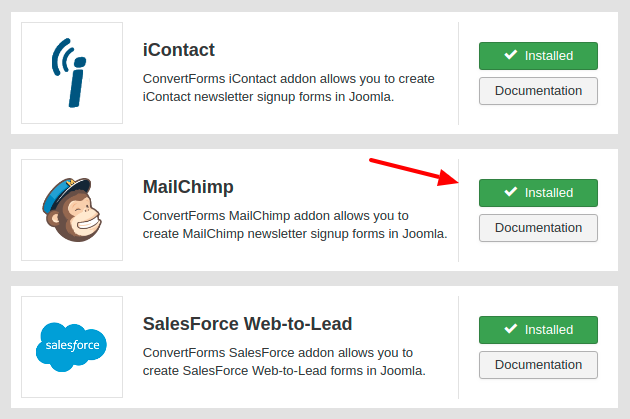Click the MailChimp monkey logo
Screen dimensions: 630x419
[x=72, y=210]
